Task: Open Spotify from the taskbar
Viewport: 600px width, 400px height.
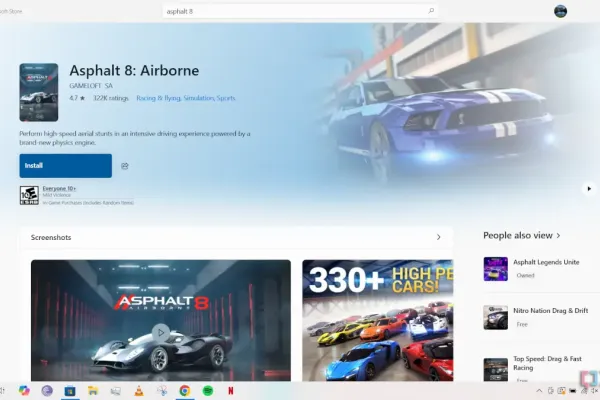Action: [x=208, y=391]
